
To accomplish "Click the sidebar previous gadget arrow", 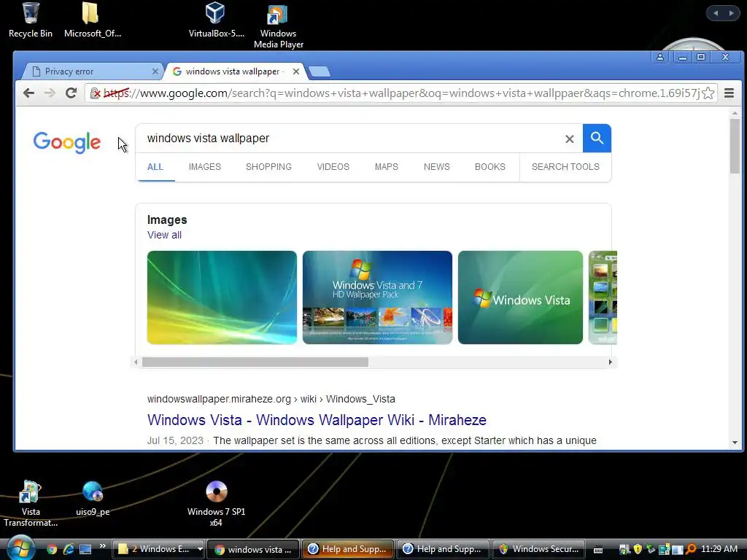I will click(716, 13).
